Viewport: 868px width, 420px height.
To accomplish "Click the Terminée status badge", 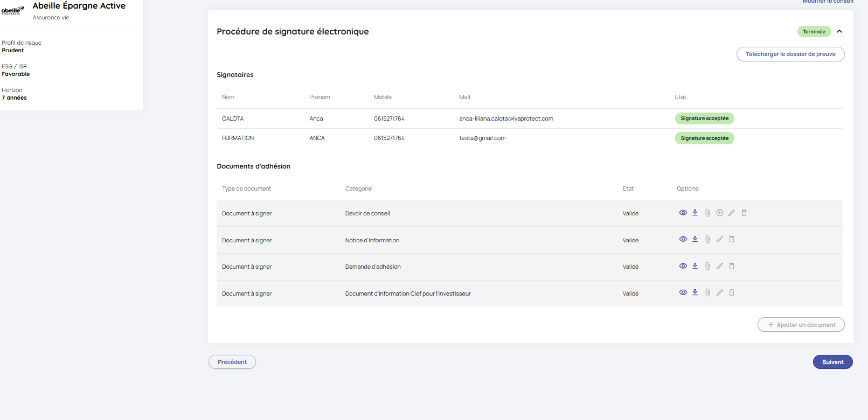I will coord(814,32).
